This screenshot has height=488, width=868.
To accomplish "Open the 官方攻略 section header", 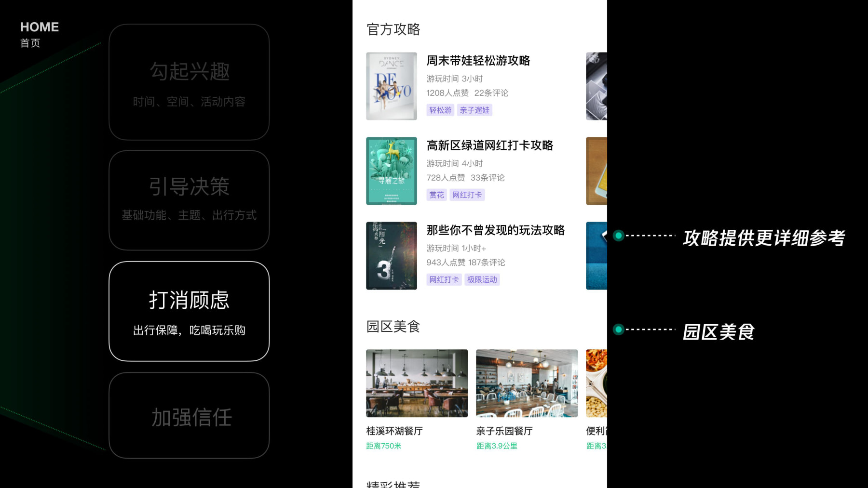I will click(x=393, y=29).
